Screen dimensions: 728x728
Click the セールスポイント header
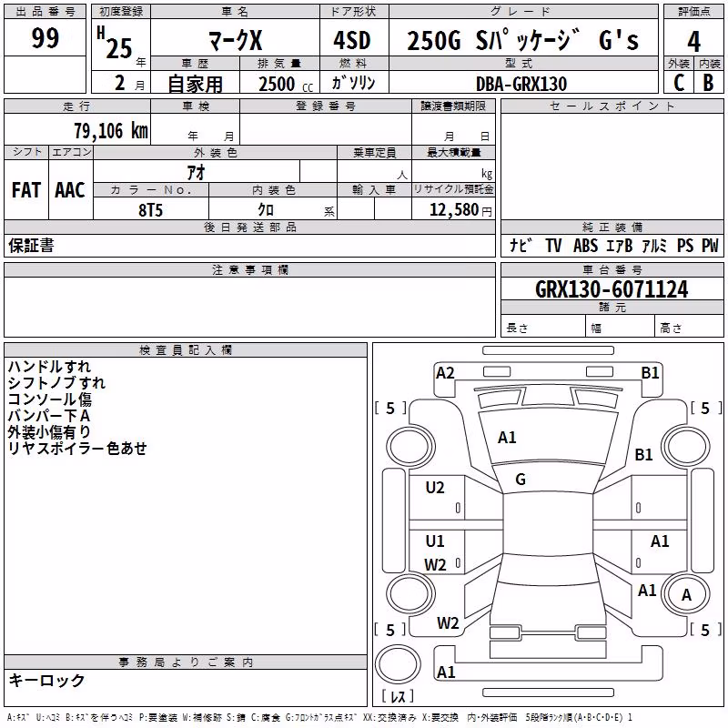(x=612, y=106)
